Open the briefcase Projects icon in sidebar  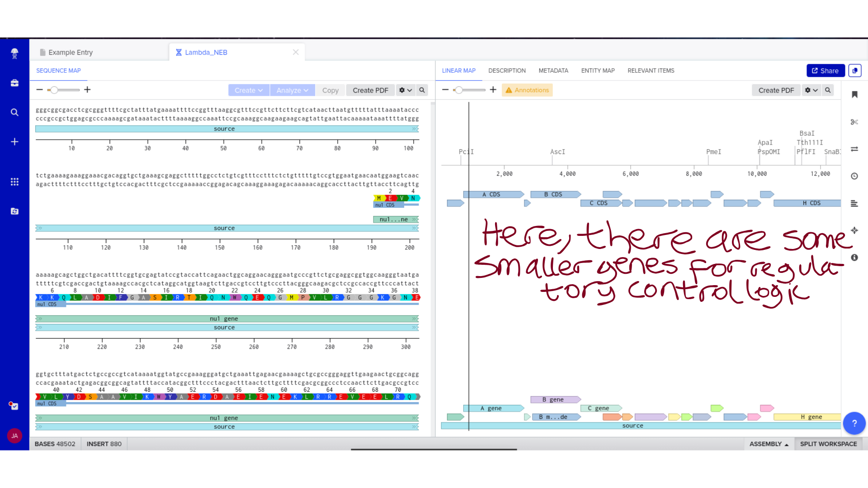tap(14, 83)
